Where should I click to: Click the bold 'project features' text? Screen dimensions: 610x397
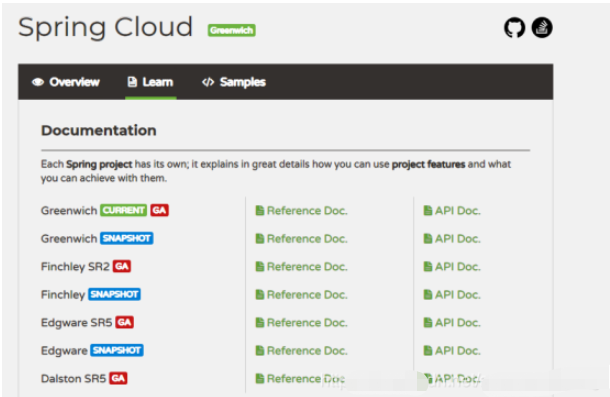tap(428, 164)
